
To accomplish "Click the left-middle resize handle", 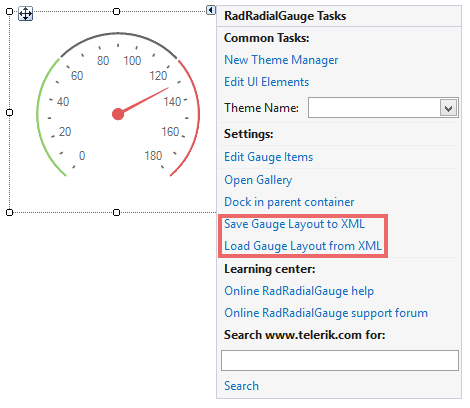I will point(10,112).
